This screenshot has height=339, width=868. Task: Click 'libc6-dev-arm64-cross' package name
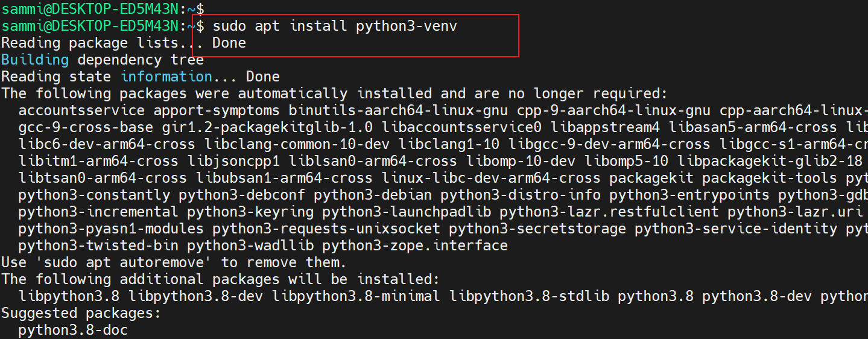pyautogui.click(x=107, y=144)
